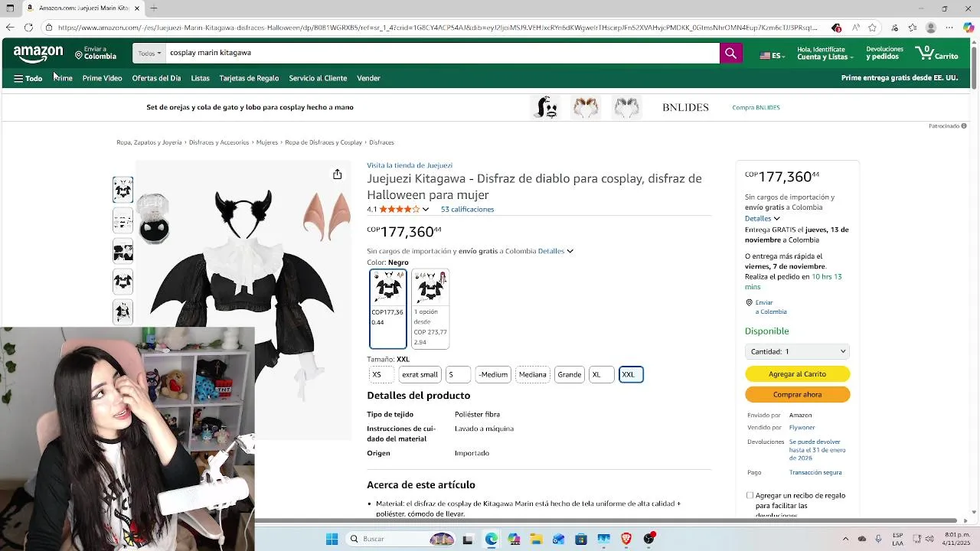Select size XXL
Viewport: 980px width, 551px height.
(631, 374)
